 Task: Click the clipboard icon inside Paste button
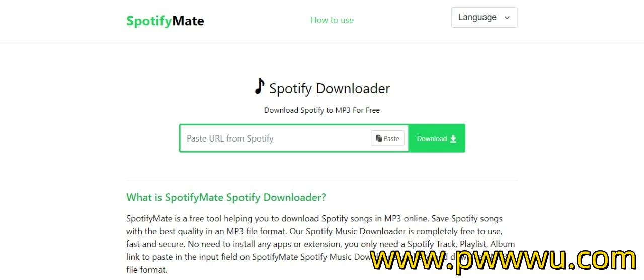(379, 138)
